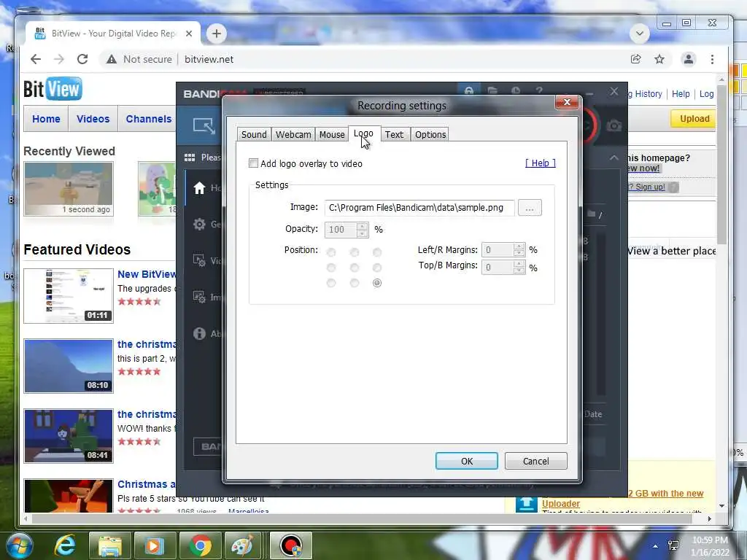Click Bandicam help question mark icon
Screen dimensions: 747x560
(x=539, y=90)
